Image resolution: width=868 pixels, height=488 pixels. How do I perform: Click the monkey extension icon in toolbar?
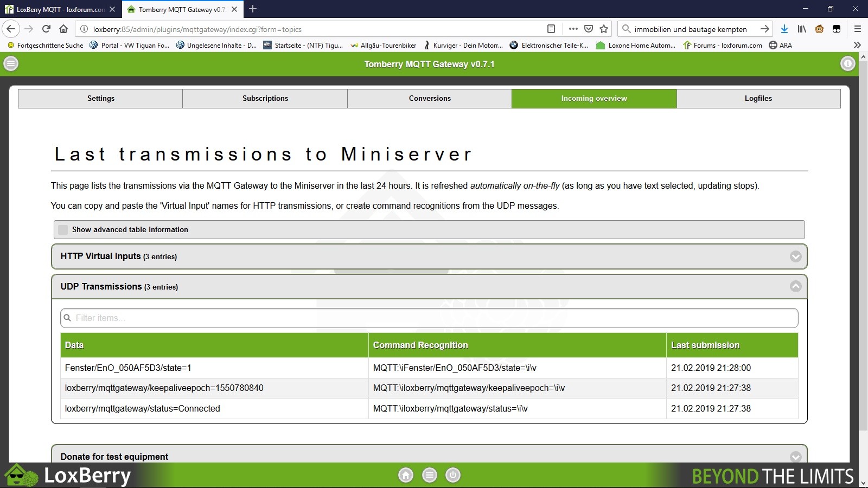click(819, 29)
